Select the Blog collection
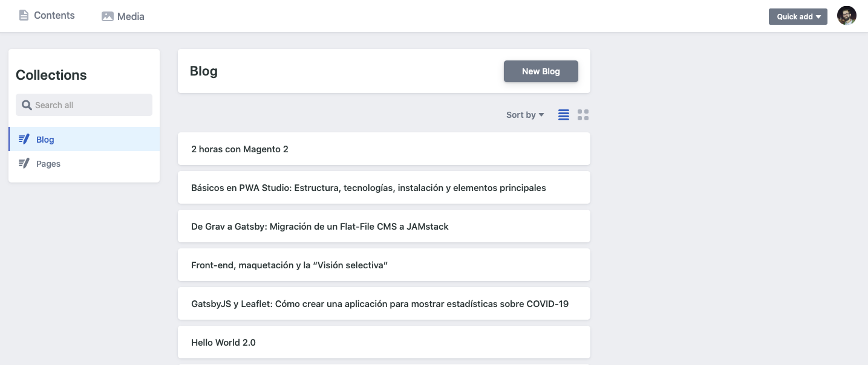This screenshot has height=365, width=868. point(84,139)
